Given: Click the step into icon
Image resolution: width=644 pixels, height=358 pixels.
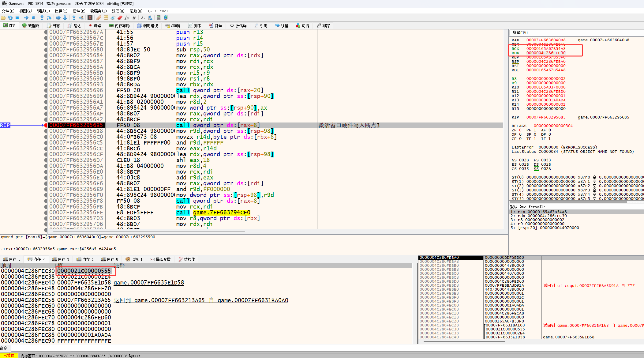Looking at the screenshot, I should click(42, 18).
